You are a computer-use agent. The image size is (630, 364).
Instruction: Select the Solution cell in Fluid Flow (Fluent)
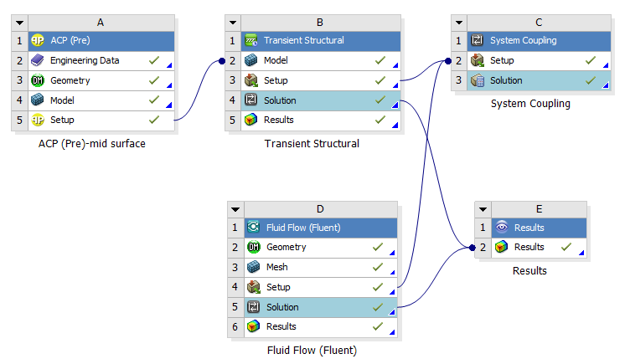(321, 307)
